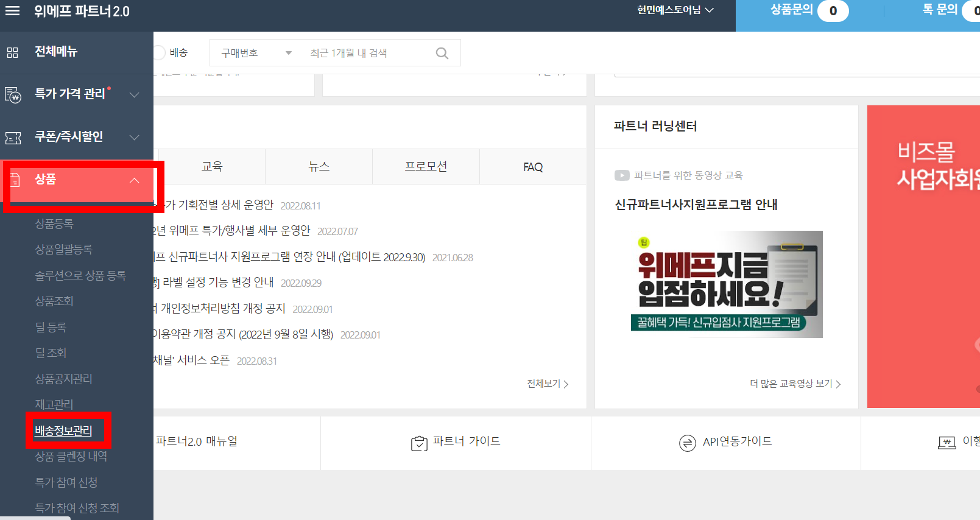Open 딜 등록 menu item
980x520 pixels.
click(x=51, y=327)
